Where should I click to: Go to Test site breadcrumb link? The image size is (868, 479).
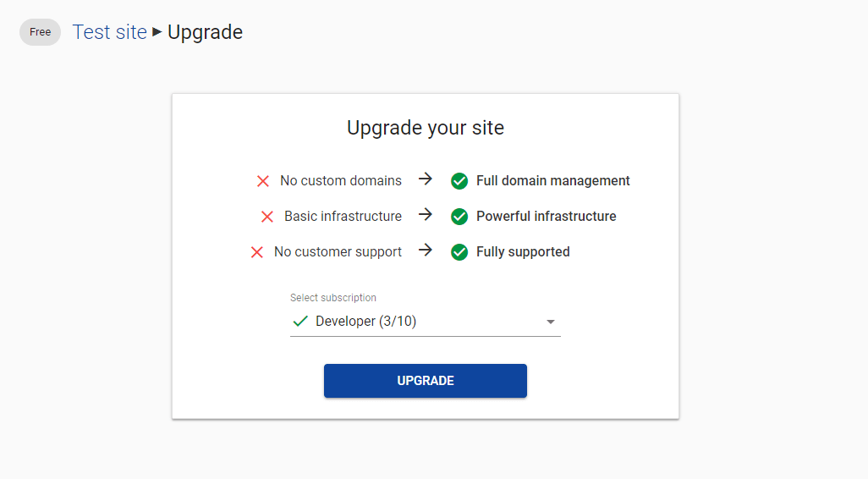[x=110, y=32]
